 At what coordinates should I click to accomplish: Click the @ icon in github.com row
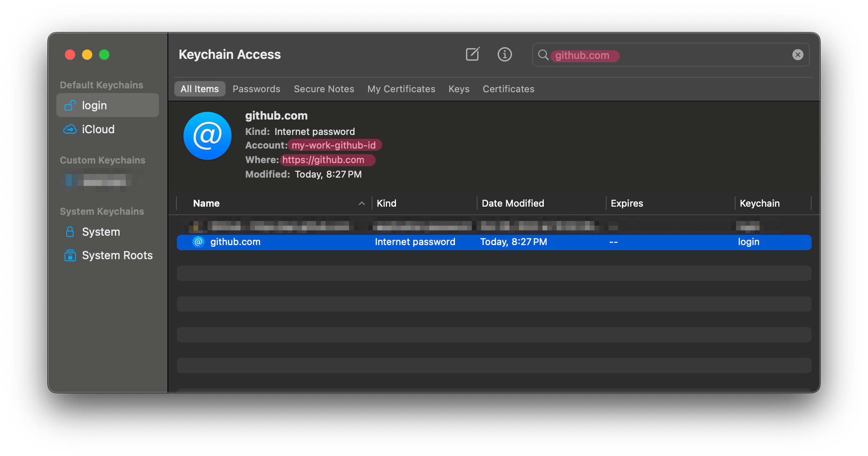point(198,242)
